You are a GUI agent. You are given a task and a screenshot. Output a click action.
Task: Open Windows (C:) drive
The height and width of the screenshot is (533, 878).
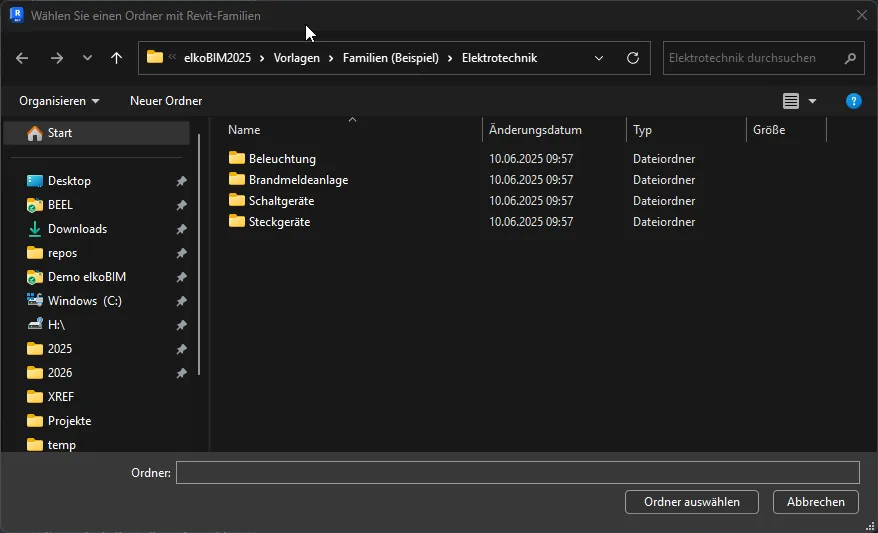tap(85, 301)
